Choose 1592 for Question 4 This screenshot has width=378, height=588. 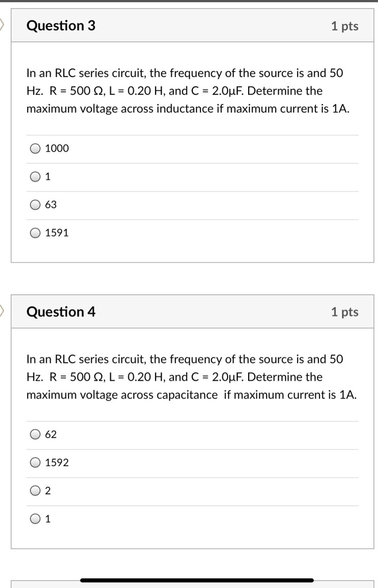(x=35, y=462)
